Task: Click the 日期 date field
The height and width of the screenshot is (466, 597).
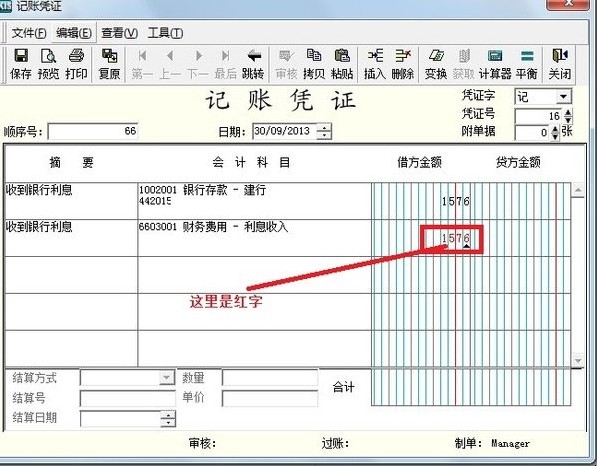Action: 285,131
